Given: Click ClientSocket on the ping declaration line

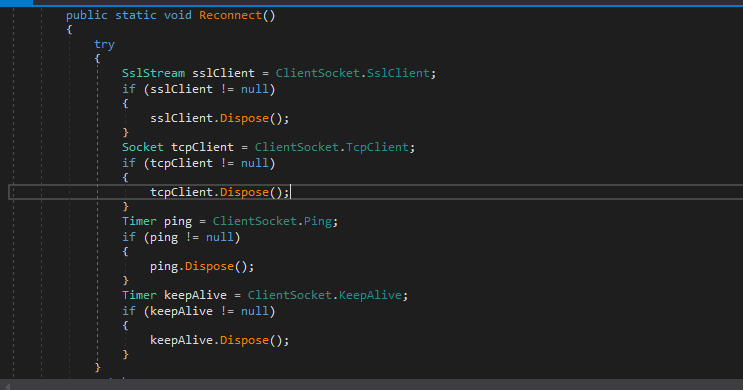Looking at the screenshot, I should pyautogui.click(x=254, y=221).
